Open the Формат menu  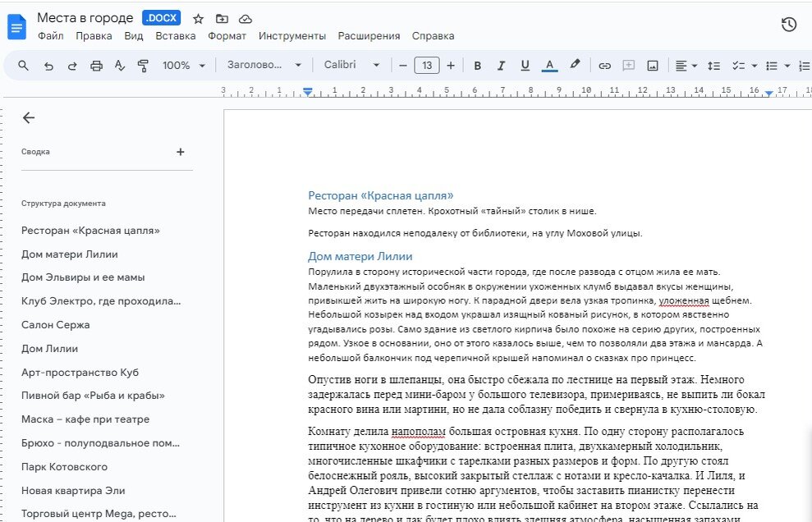point(227,36)
